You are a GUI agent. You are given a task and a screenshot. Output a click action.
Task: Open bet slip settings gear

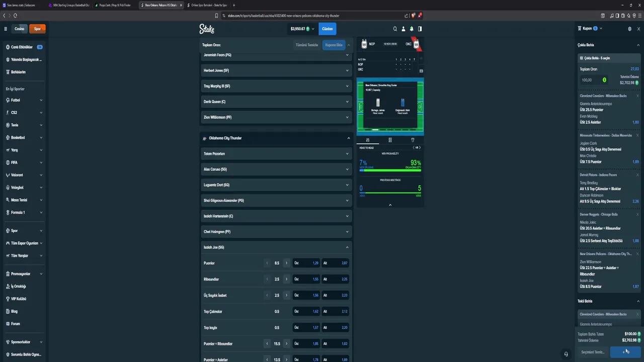(x=629, y=29)
